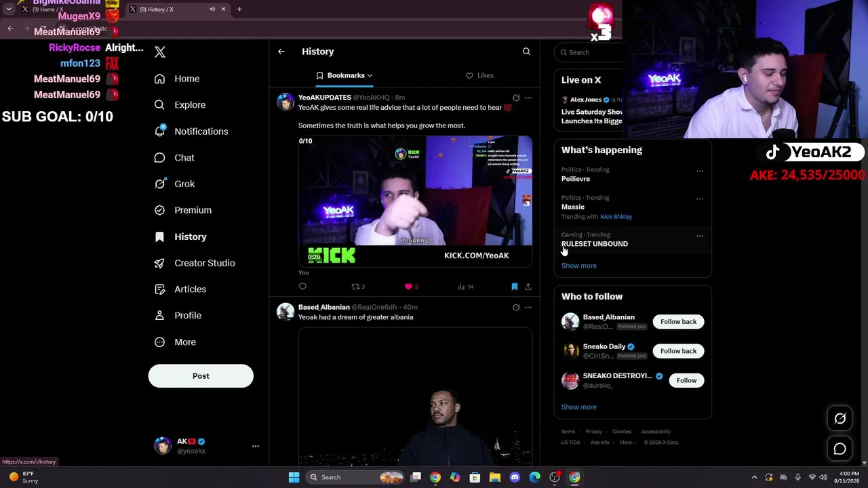
Task: Show more under What's happening
Action: point(579,266)
